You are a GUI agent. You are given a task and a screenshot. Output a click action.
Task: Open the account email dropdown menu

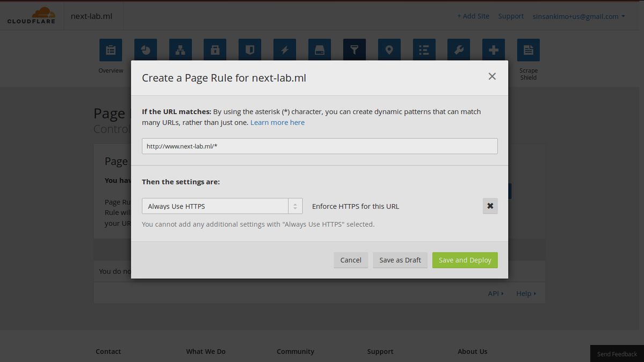pos(579,16)
